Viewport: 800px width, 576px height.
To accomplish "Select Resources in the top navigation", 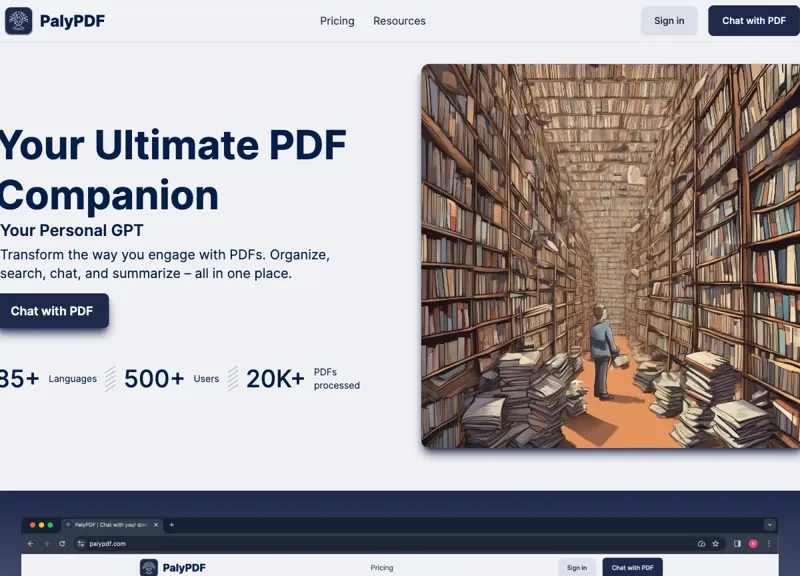I will click(x=399, y=21).
